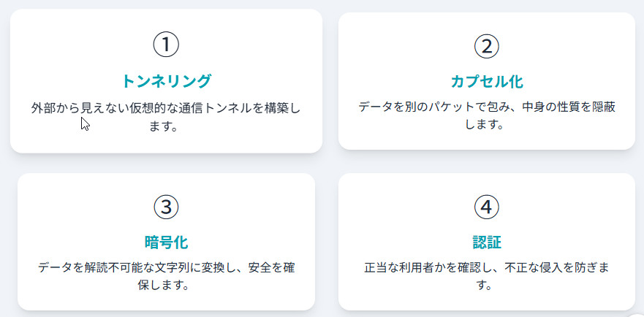This screenshot has width=644, height=317.
Task: Click the circled number 2 icon
Action: pyautogui.click(x=486, y=47)
